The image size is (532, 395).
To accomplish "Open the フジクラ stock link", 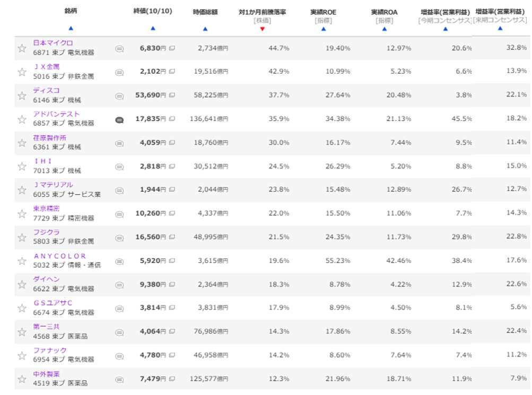I will click(46, 232).
